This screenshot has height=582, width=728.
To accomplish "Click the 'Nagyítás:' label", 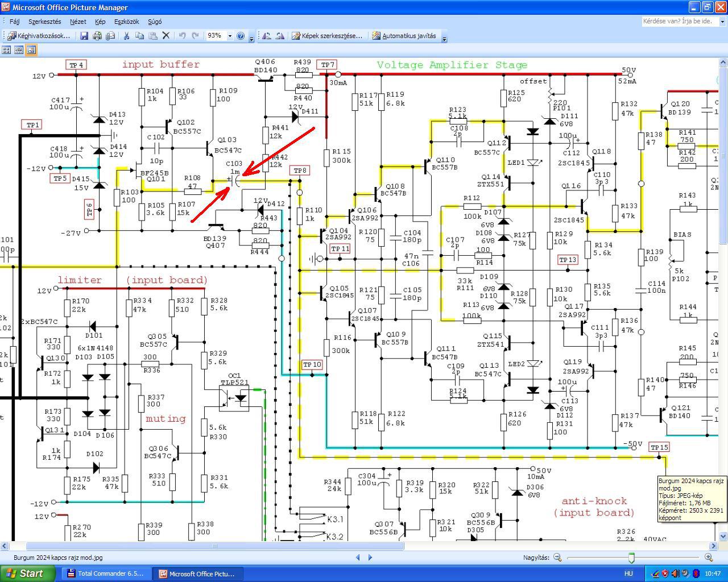I will pos(536,558).
